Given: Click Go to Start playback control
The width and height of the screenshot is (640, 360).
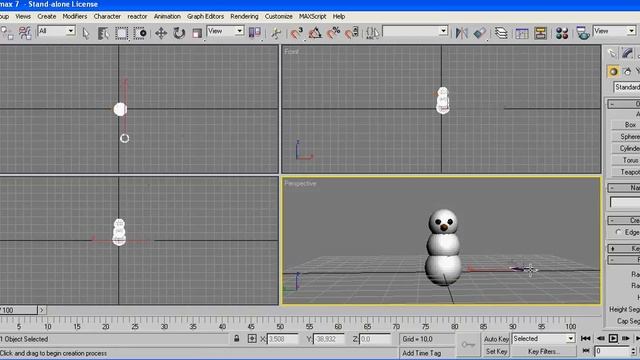Looking at the screenshot, I should (586, 338).
